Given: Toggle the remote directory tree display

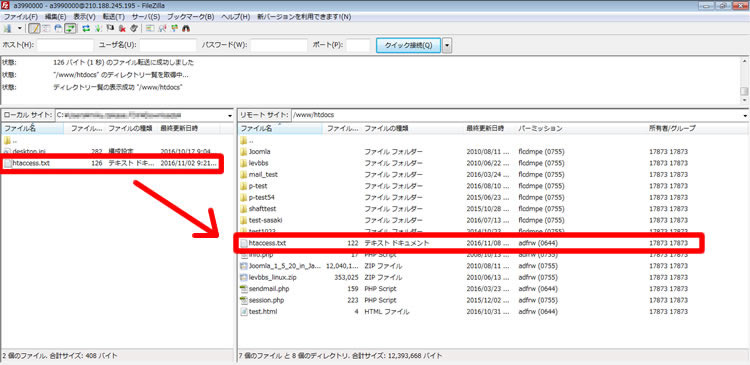Looking at the screenshot, I should coord(58,28).
